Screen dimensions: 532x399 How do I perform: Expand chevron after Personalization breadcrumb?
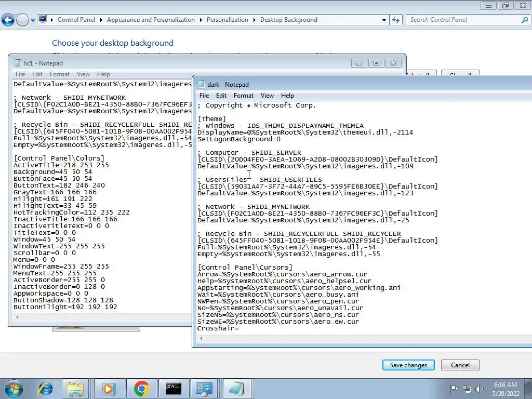[255, 20]
